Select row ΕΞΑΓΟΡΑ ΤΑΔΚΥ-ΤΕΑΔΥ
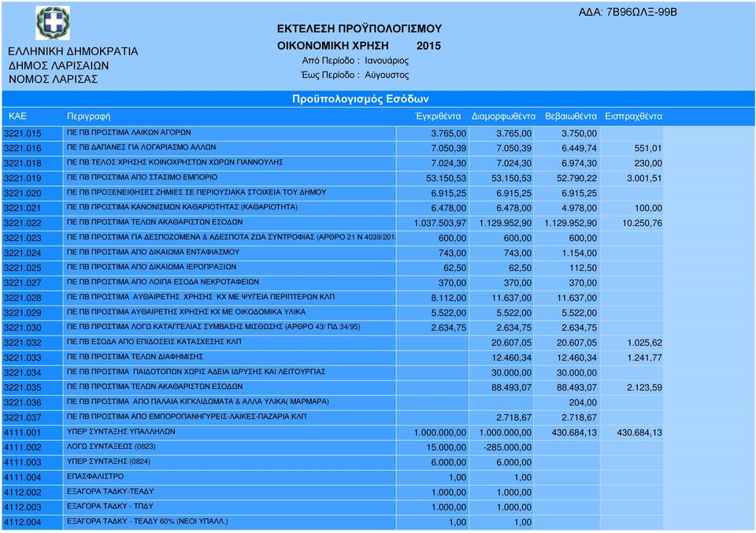The height and width of the screenshot is (533, 756). [x=332, y=493]
